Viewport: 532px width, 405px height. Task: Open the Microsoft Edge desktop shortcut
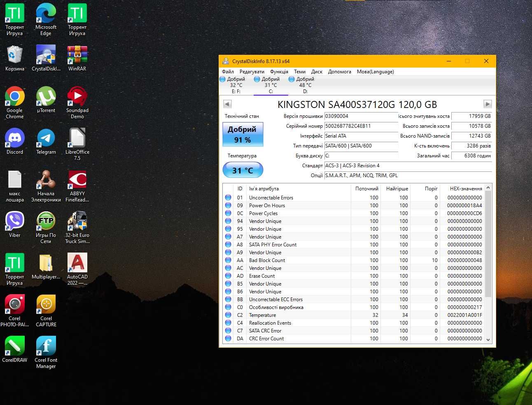coord(46,19)
